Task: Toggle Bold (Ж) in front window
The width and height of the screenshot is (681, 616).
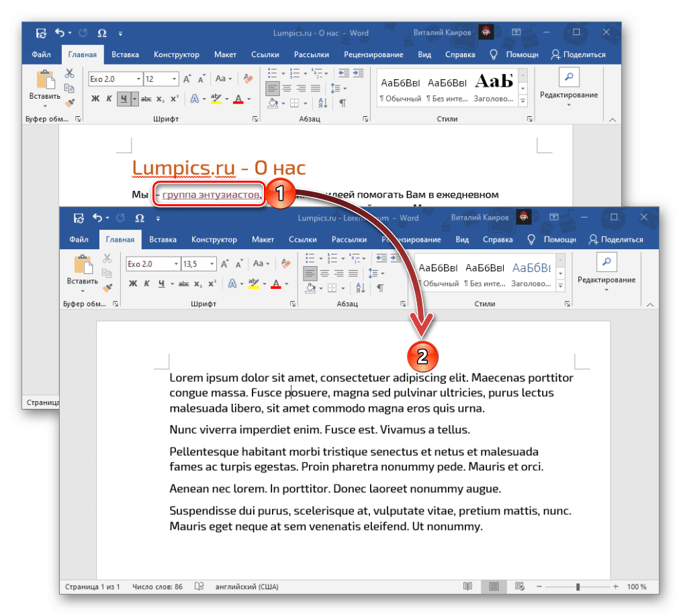Action: click(133, 283)
